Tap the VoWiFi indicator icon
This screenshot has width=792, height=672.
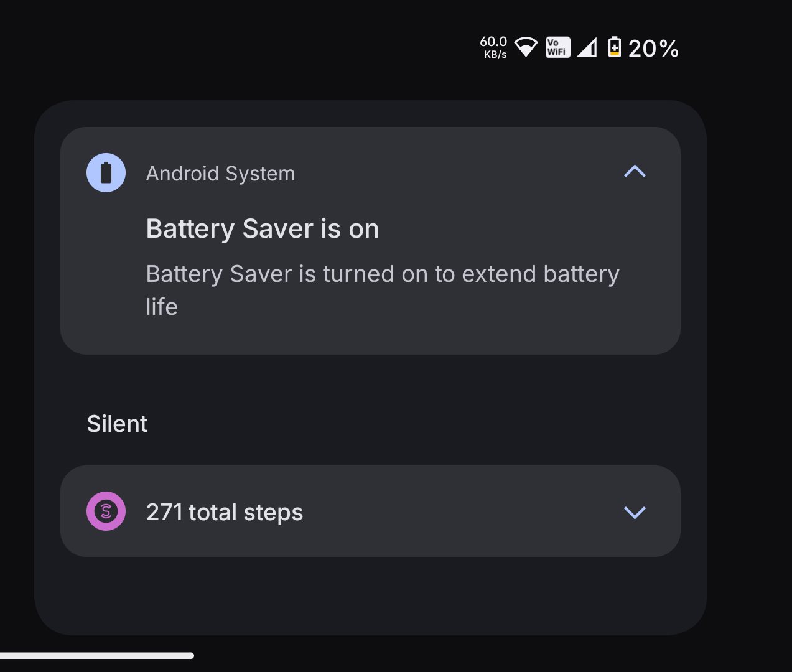[557, 47]
